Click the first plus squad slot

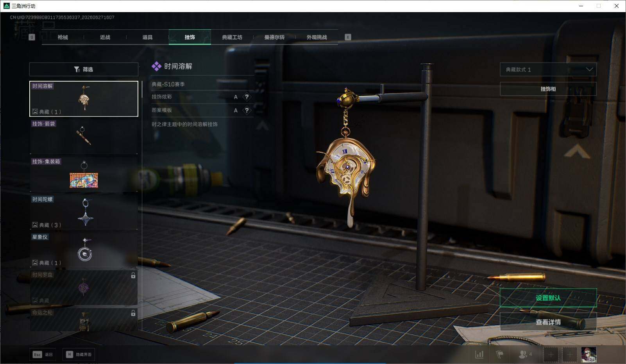tap(551, 355)
